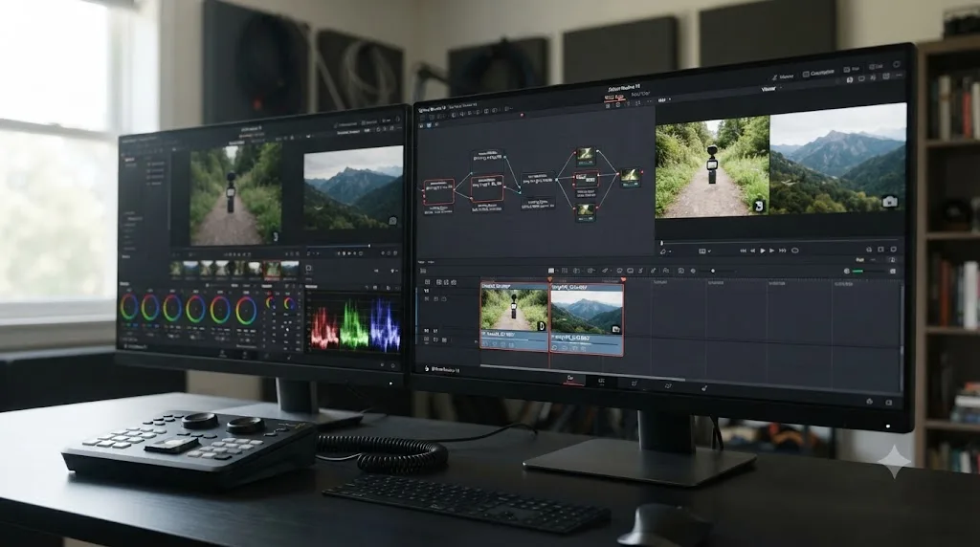Viewport: 980px width, 547px height.
Task: Click camera icon on left monitor mountain viewer
Action: pos(392,220)
